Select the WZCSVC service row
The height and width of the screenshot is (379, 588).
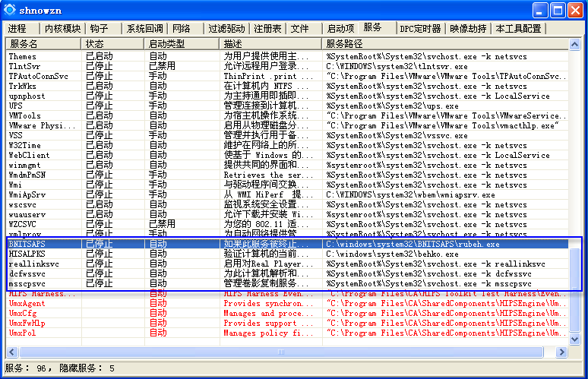(287, 224)
